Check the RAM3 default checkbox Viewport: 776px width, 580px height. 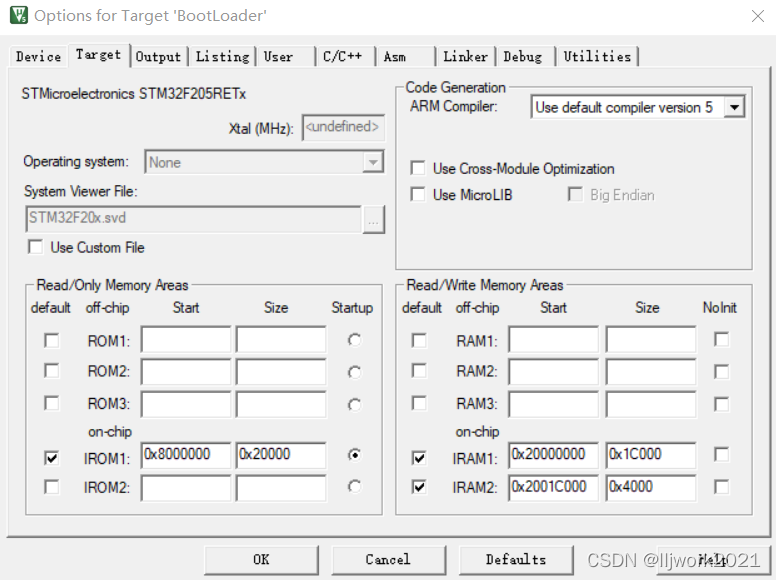[419, 403]
